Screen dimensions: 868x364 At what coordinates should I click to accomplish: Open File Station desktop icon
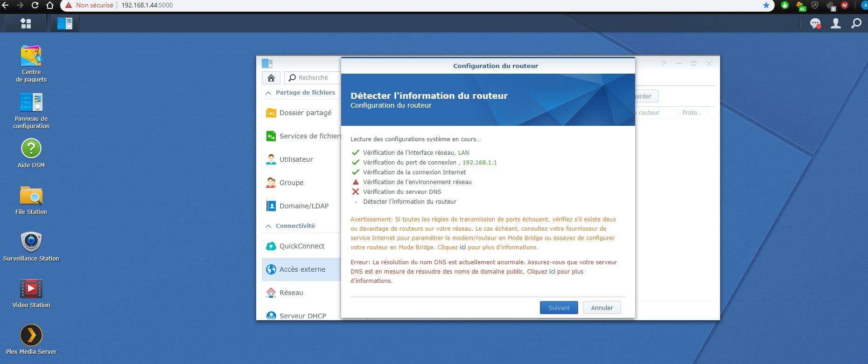point(31,200)
